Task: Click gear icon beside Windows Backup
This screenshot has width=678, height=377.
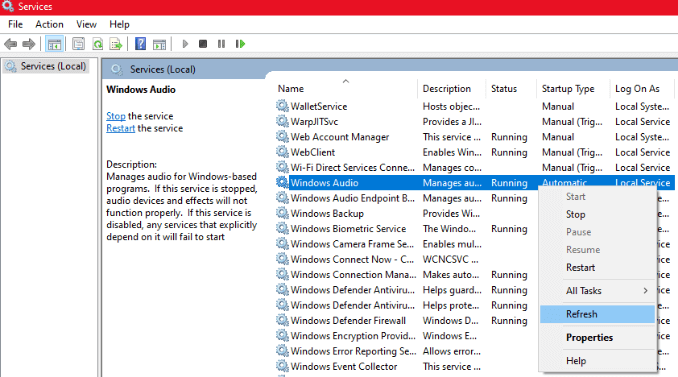Action: coord(282,213)
